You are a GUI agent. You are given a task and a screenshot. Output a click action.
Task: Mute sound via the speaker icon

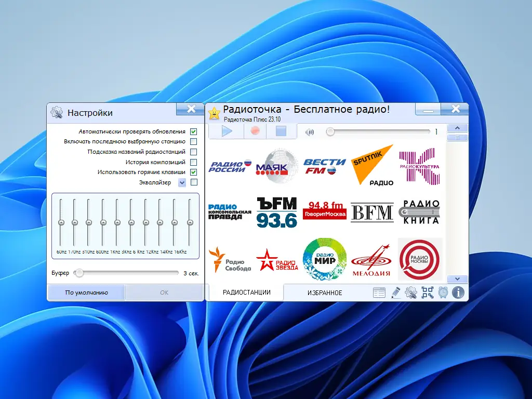click(x=310, y=132)
